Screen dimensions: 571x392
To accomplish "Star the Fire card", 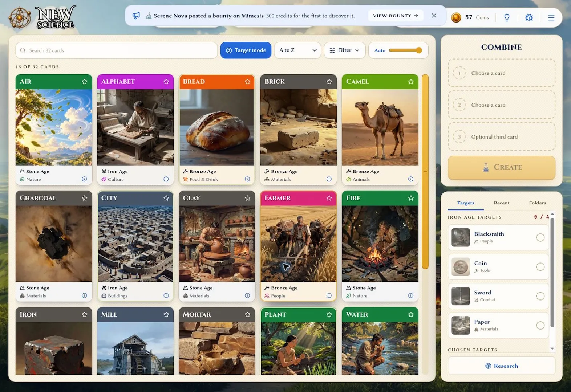I will click(x=411, y=198).
